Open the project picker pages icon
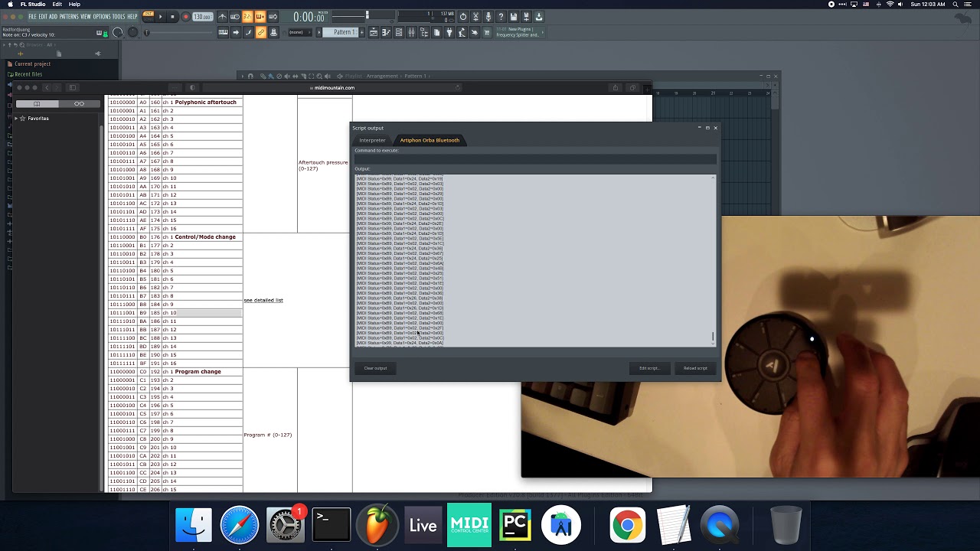 pos(437,32)
